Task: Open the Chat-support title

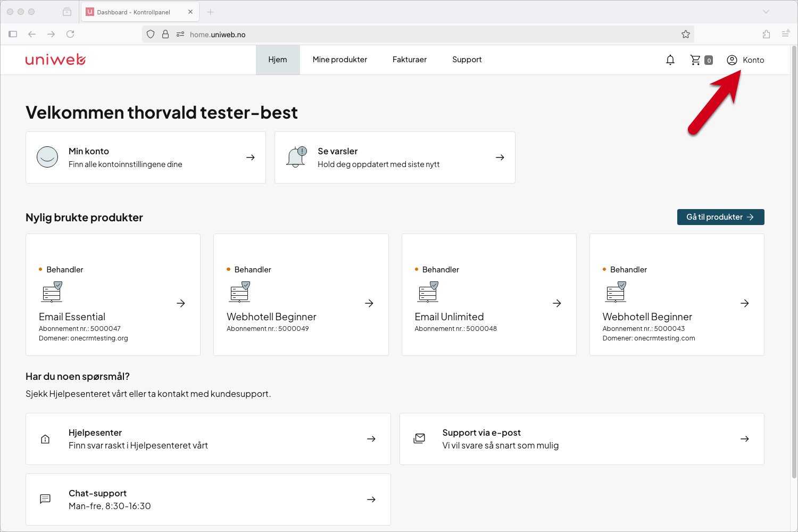Action: pyautogui.click(x=97, y=493)
